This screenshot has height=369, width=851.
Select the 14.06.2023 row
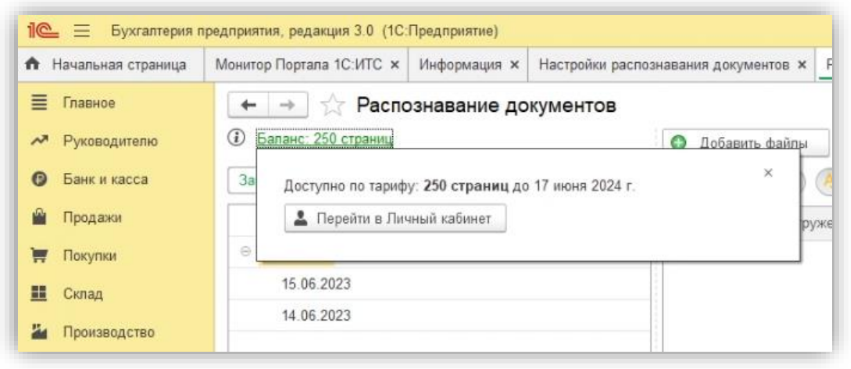click(x=439, y=315)
